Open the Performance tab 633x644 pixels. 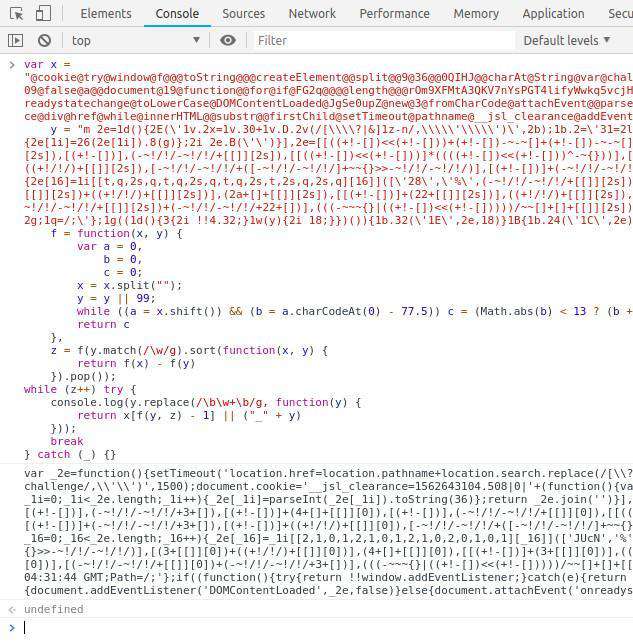pyautogui.click(x=394, y=14)
